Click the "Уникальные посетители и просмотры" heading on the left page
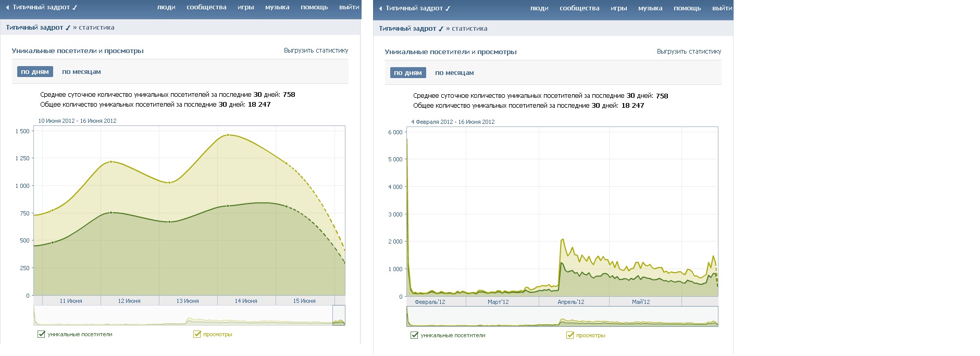980x356 pixels. pos(78,50)
